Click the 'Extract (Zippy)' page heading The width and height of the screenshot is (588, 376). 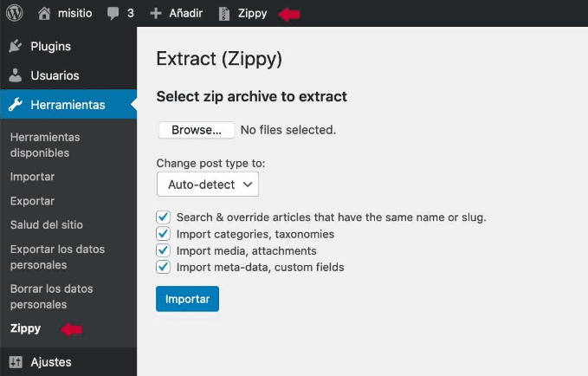tap(219, 59)
